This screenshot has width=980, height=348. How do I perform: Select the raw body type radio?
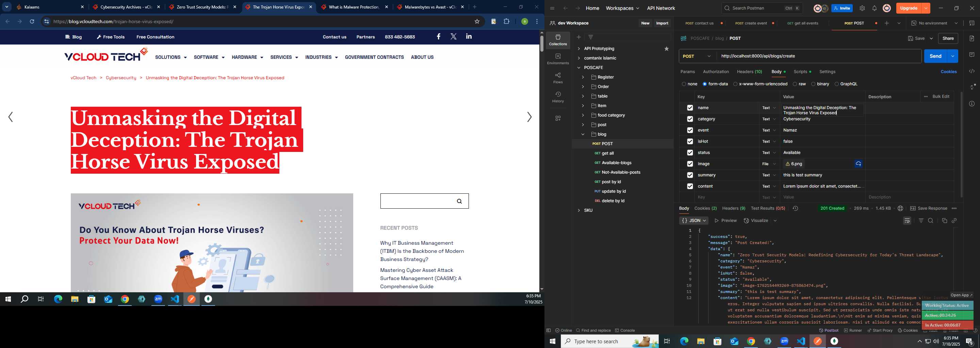(795, 84)
